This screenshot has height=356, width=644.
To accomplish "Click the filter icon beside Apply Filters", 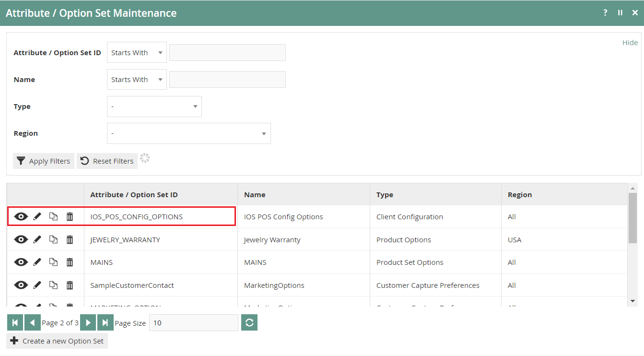I will pyautogui.click(x=21, y=161).
